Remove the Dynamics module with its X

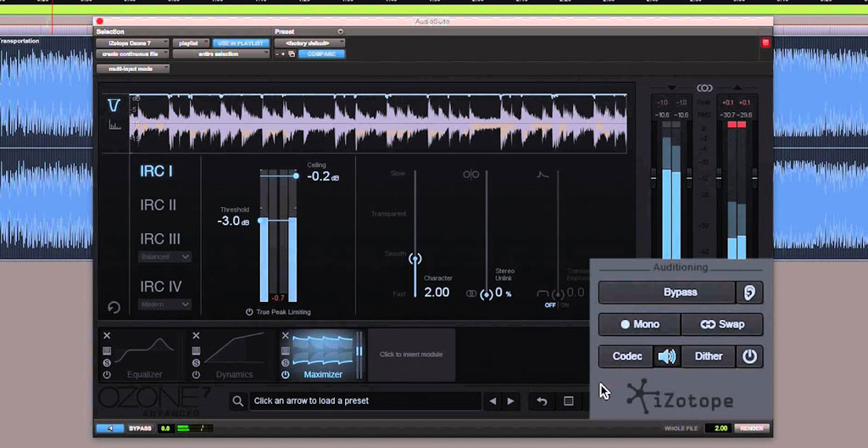[x=196, y=335]
